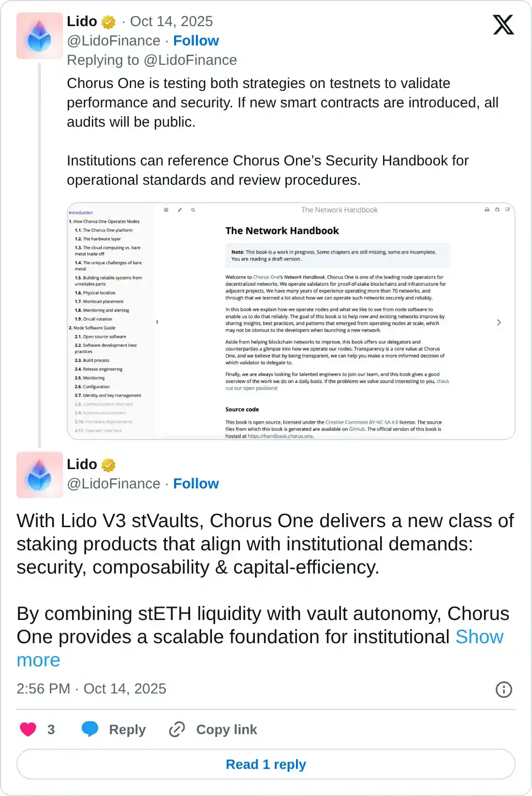Click the Replying to @LidoFinance text

(x=152, y=60)
